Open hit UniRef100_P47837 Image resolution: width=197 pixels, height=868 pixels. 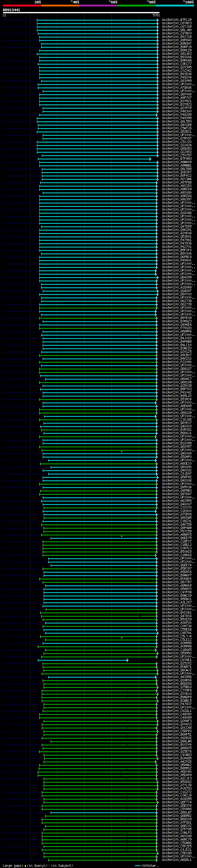[x=177, y=704]
